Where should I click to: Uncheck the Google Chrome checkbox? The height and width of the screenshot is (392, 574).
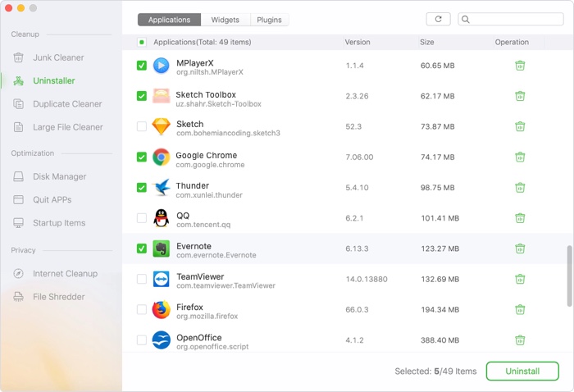pos(142,157)
